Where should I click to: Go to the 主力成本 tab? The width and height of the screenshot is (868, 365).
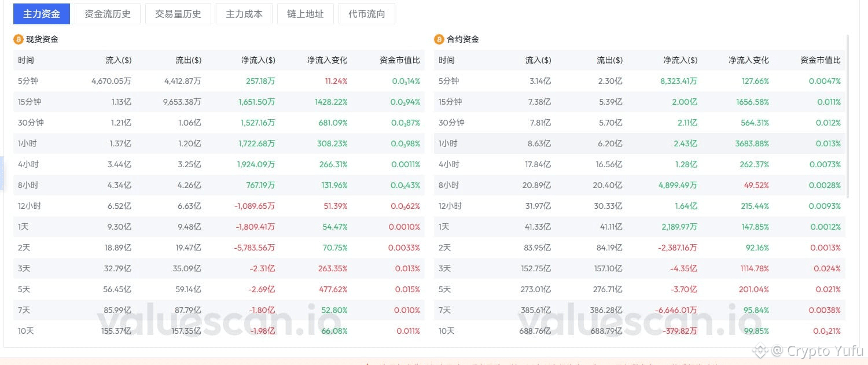[244, 14]
